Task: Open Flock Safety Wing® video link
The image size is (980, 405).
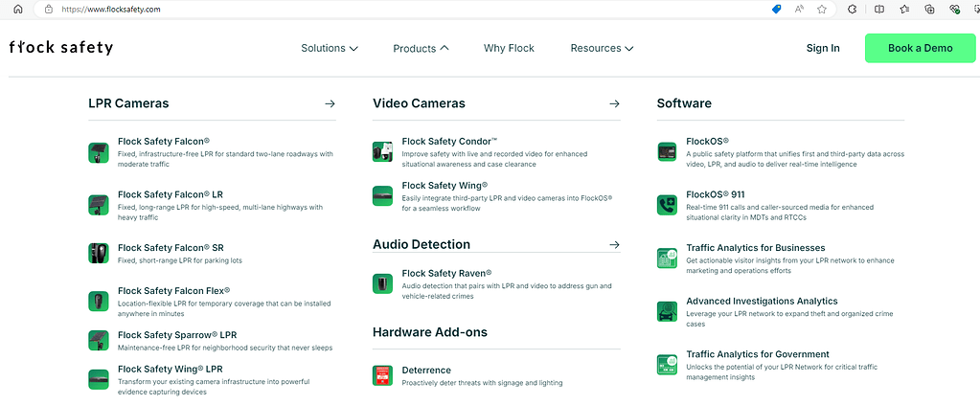Action: click(445, 186)
